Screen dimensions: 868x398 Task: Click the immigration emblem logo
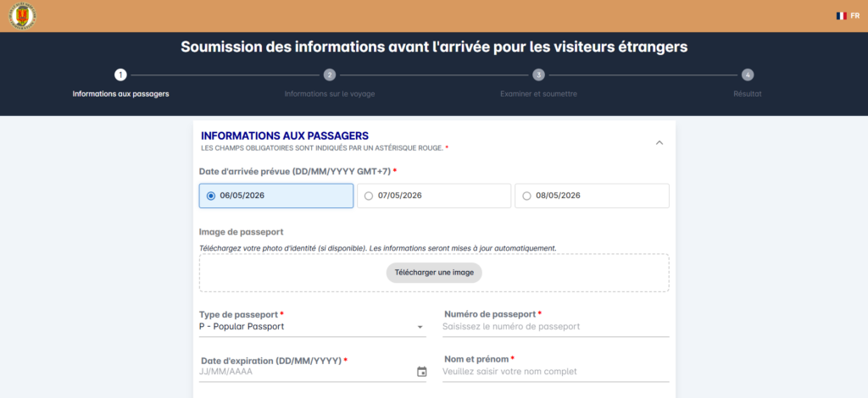point(23,16)
